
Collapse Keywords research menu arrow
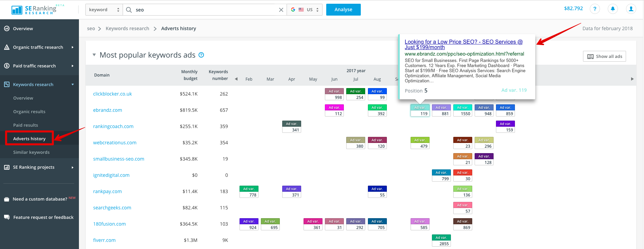coord(72,84)
